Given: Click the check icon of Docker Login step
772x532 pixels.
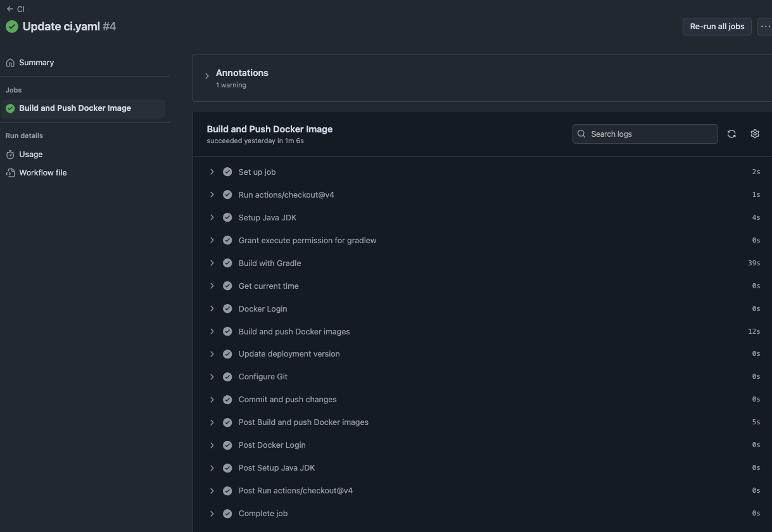Looking at the screenshot, I should (x=227, y=308).
